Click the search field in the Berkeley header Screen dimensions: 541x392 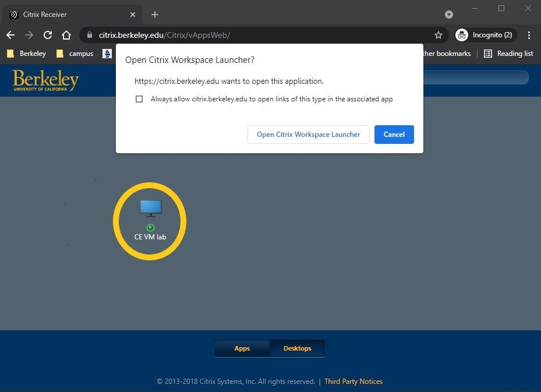point(476,77)
